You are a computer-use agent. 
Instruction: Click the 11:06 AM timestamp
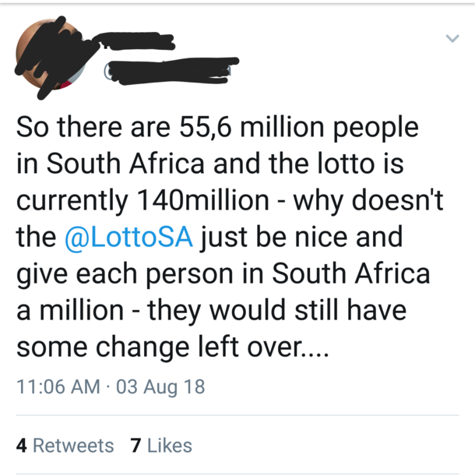[58, 386]
